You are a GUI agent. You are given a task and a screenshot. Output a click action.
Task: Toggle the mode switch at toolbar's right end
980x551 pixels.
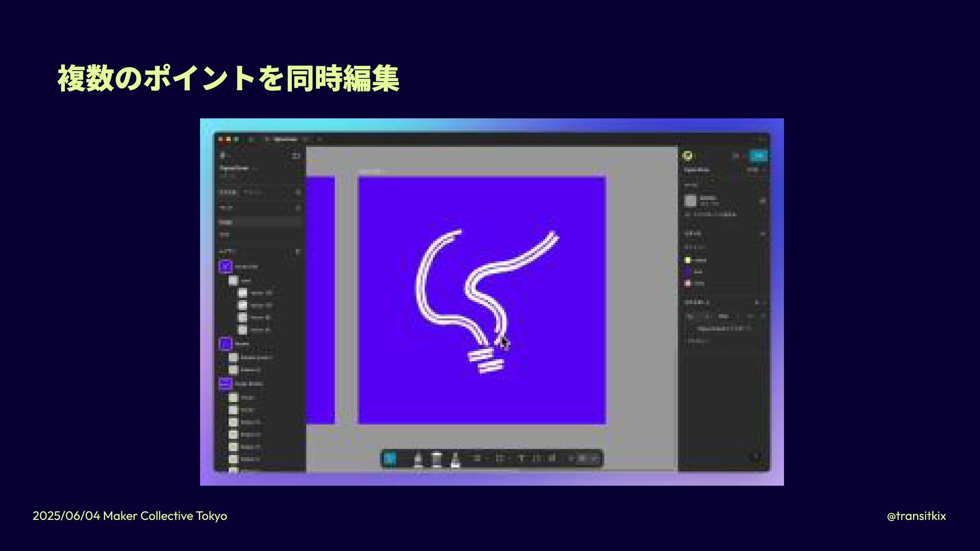click(588, 458)
